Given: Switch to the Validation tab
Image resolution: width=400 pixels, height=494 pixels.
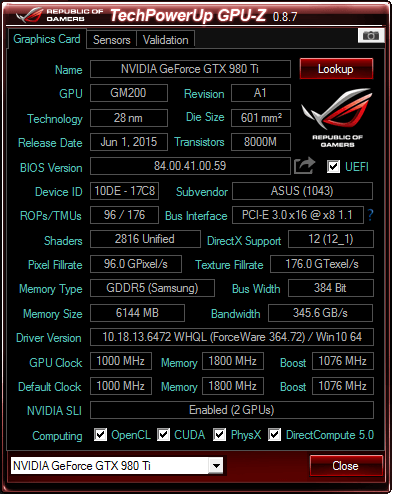Looking at the screenshot, I should coord(166,40).
